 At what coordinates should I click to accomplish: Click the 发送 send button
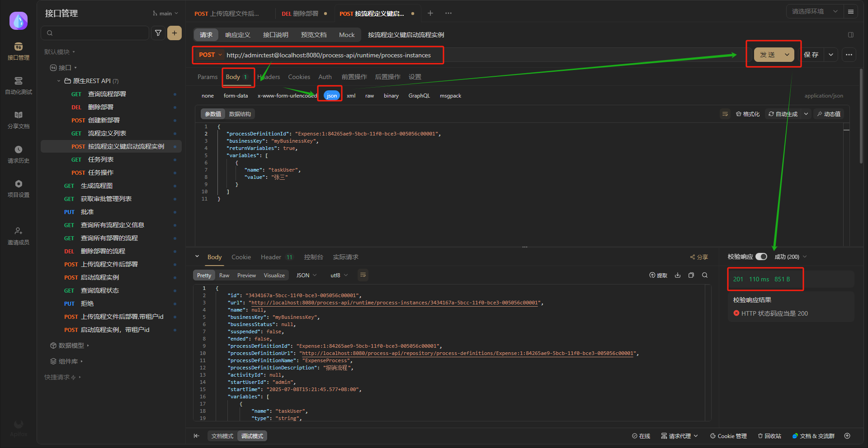click(x=767, y=55)
